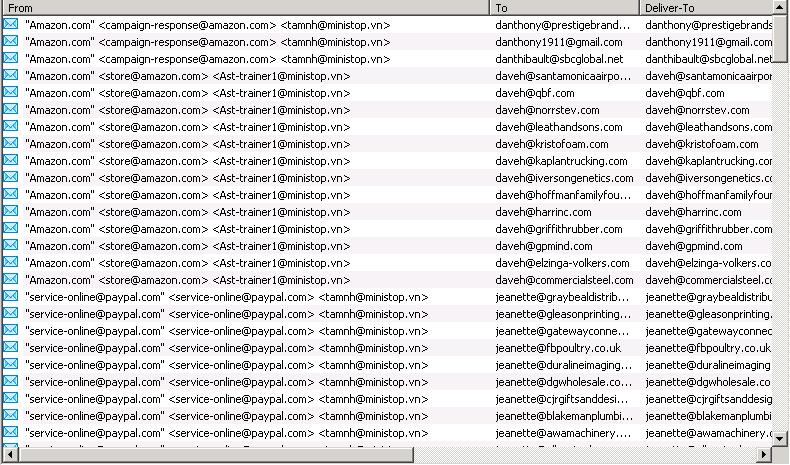
Task: Click envelope icon in danthibault@sbcglobal.net row
Action: coord(11,58)
